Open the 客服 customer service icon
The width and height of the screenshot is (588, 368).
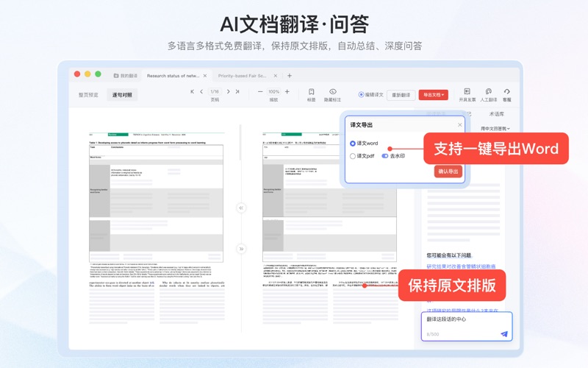507,95
